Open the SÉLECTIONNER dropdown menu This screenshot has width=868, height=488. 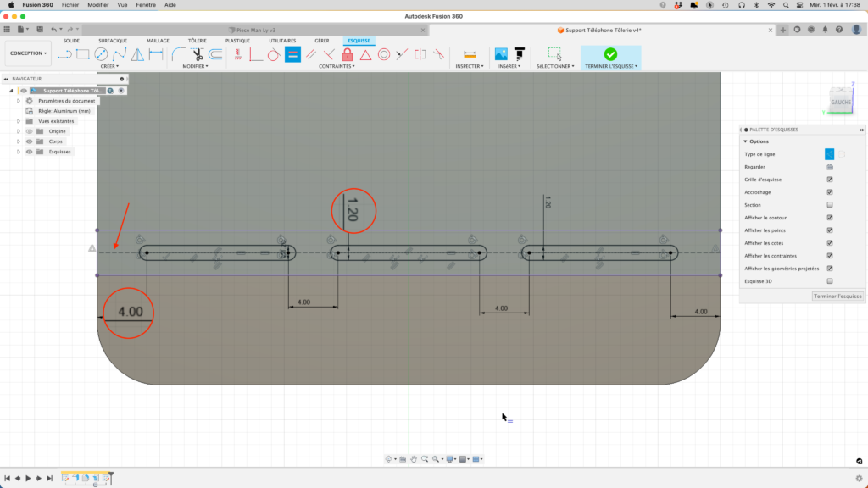tap(555, 66)
